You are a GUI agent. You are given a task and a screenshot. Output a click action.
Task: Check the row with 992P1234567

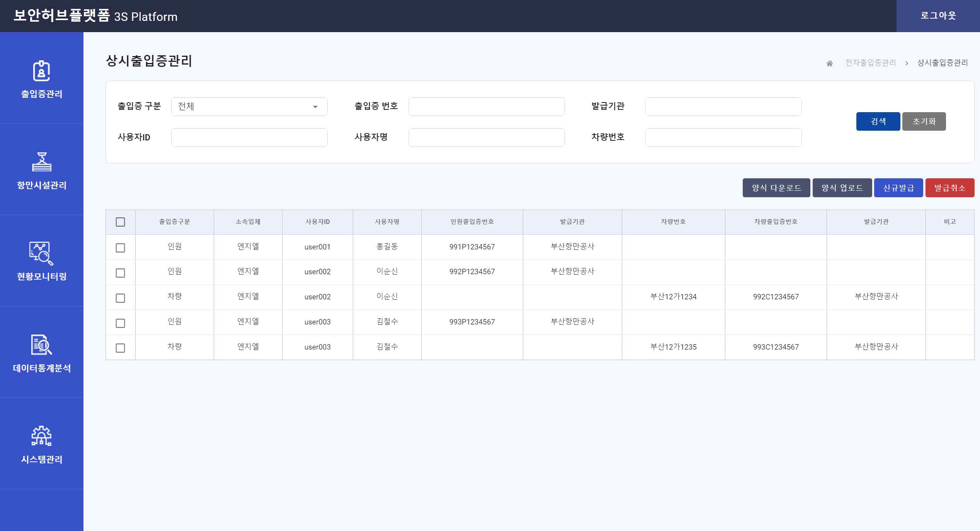(x=120, y=273)
